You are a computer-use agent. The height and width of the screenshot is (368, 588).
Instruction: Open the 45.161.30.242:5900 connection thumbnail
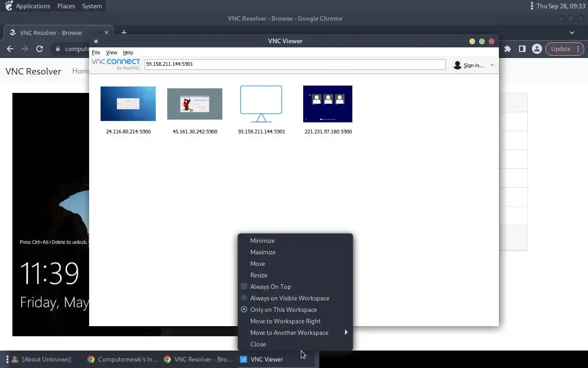point(195,104)
